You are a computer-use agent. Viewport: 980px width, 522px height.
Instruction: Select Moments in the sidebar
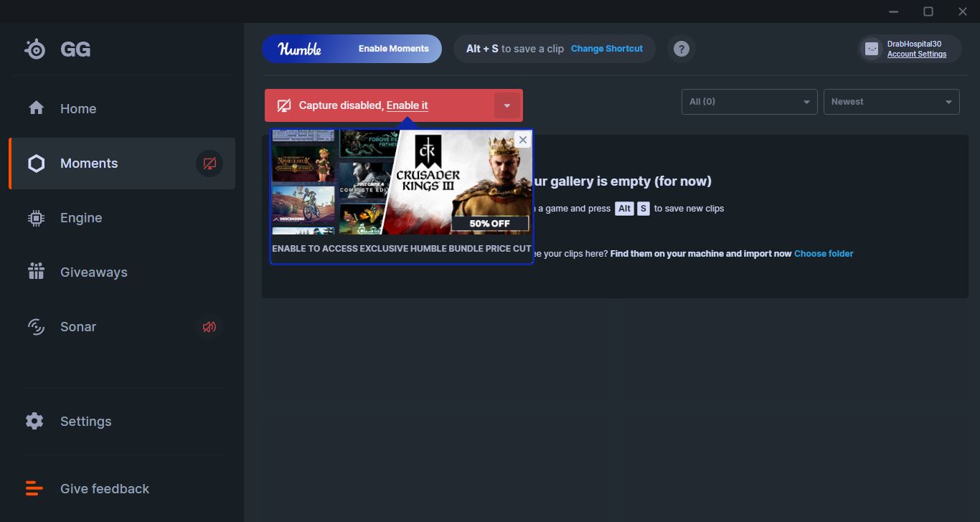click(x=122, y=163)
